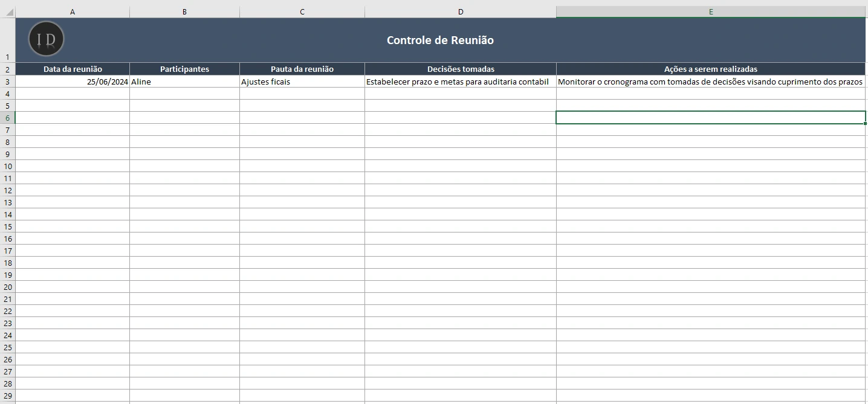Select column C header
Screen dimensions: 868x404
pos(302,12)
